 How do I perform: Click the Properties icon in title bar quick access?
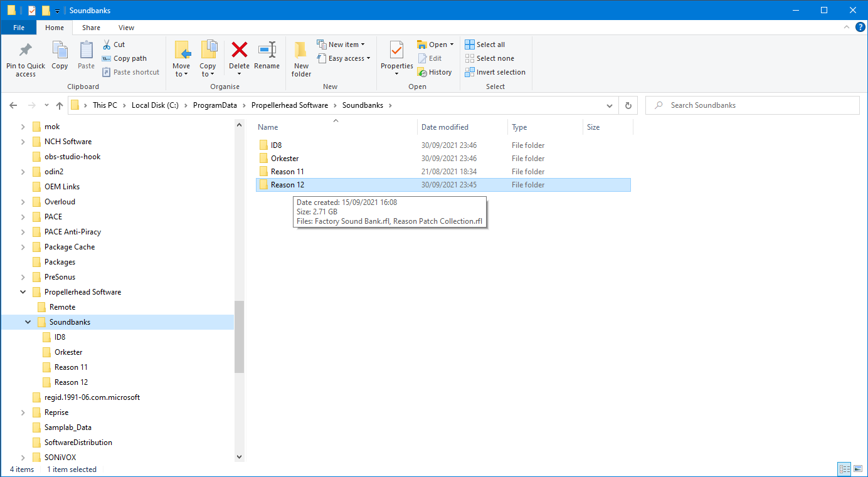pyautogui.click(x=32, y=10)
